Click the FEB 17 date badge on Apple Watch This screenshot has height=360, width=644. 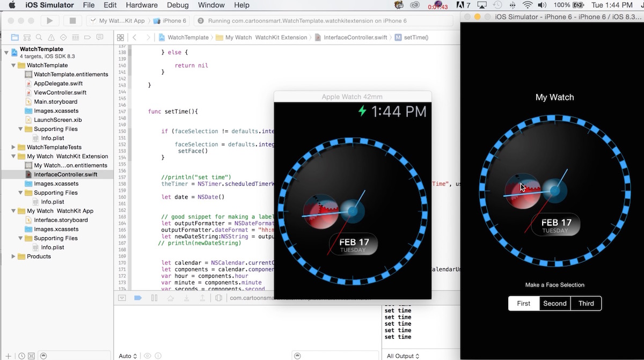[x=353, y=244]
